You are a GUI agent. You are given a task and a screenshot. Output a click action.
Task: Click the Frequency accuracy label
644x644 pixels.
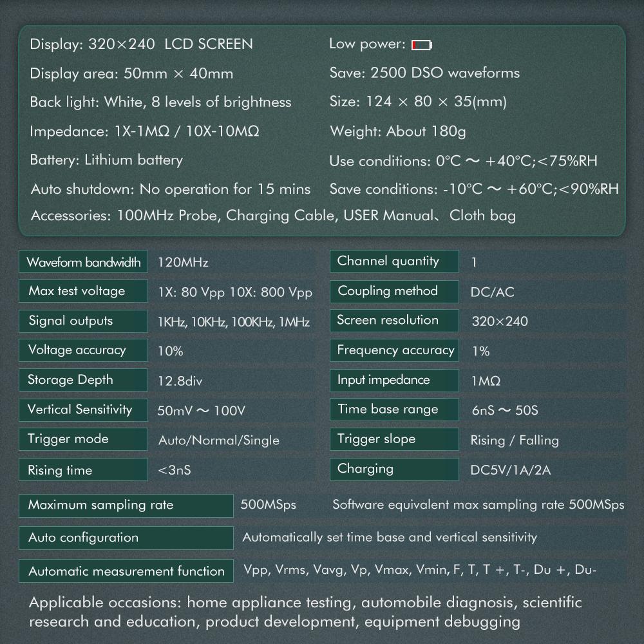tap(394, 350)
